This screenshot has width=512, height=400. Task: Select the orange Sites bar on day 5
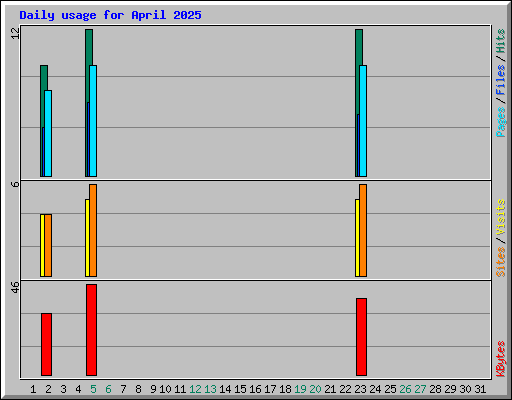(93, 230)
